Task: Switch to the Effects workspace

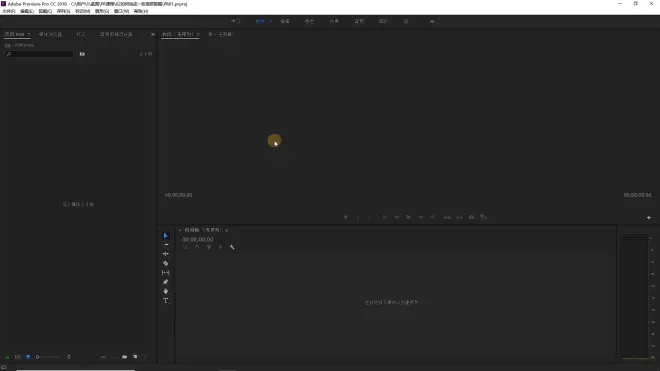Action: (x=334, y=21)
